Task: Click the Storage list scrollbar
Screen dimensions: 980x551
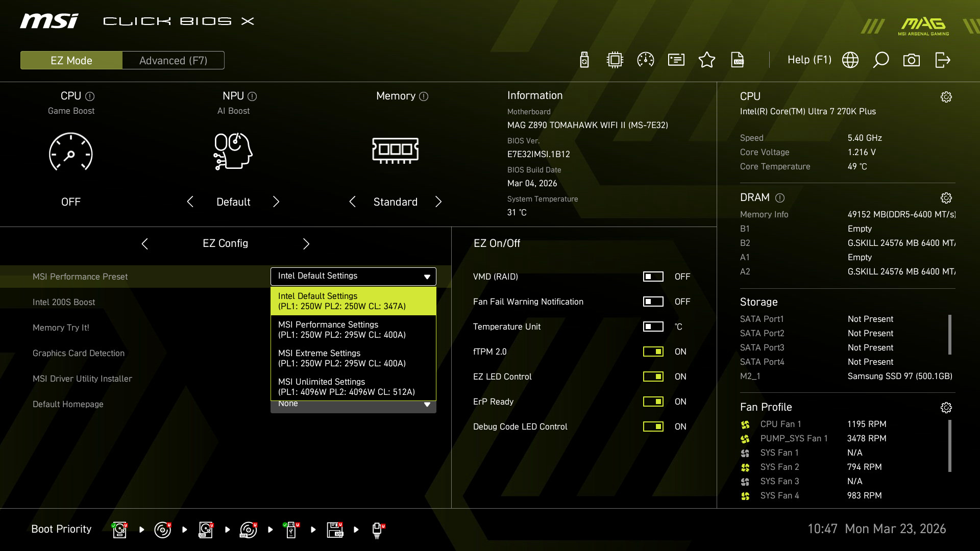Action: click(x=949, y=335)
